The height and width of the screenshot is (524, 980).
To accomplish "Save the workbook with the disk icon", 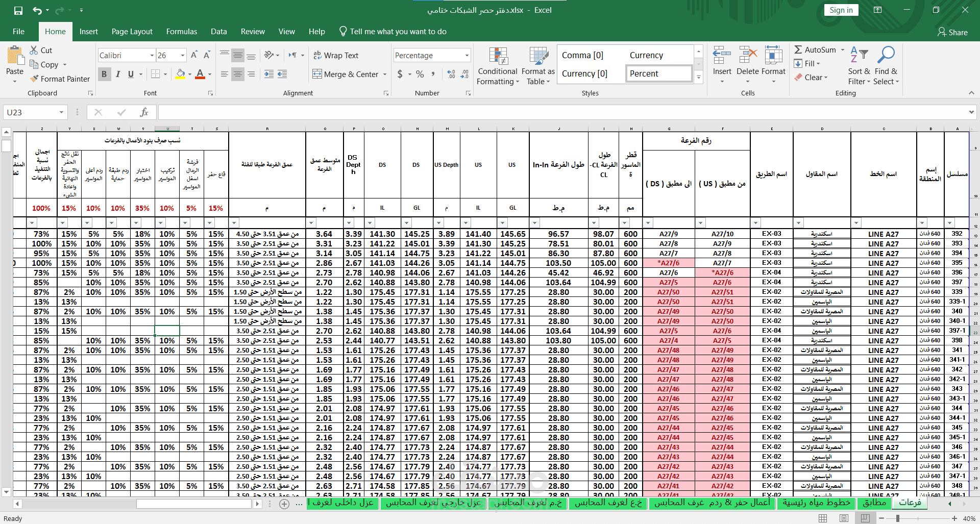I will click(18, 10).
